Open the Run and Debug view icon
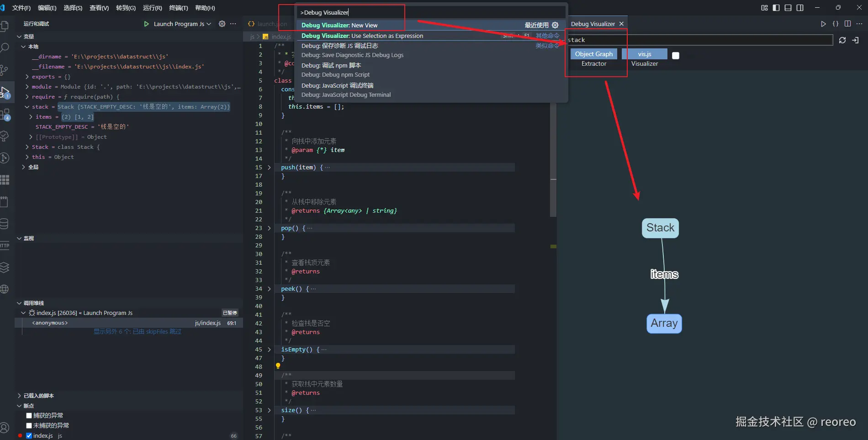868x440 pixels. coord(5,92)
